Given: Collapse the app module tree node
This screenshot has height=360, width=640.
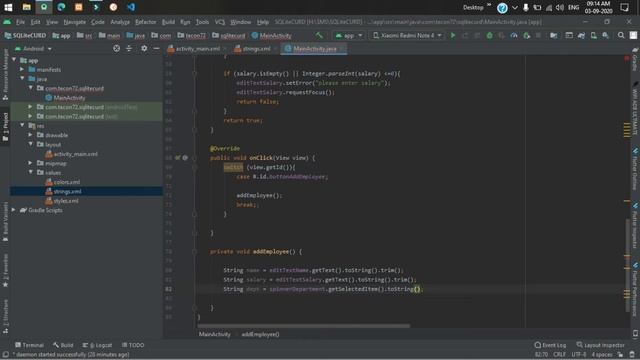Looking at the screenshot, I should (14, 60).
